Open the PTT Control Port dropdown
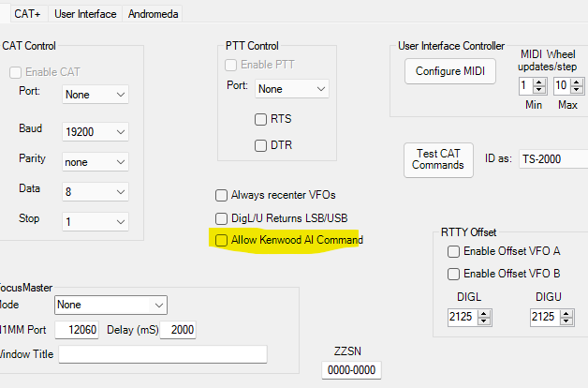 pyautogui.click(x=292, y=89)
